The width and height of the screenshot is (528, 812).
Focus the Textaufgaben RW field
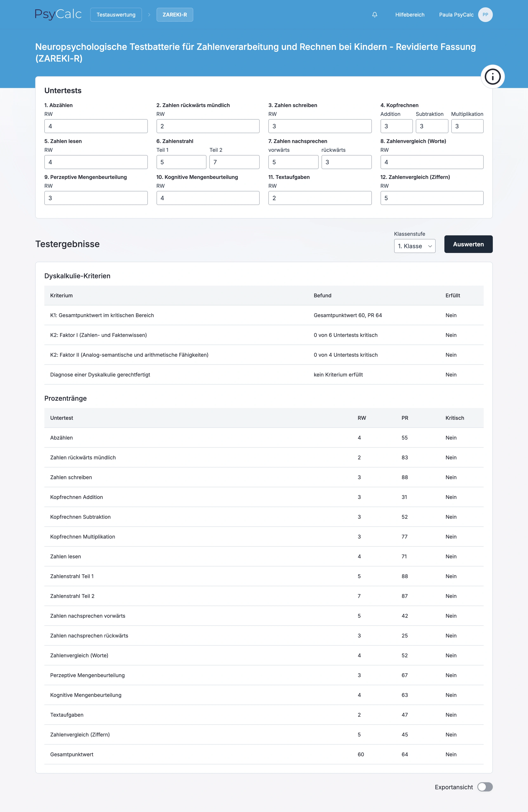(320, 198)
